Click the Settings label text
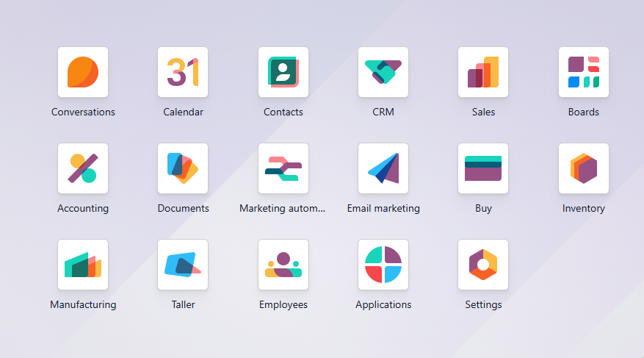This screenshot has height=358, width=644. pyautogui.click(x=483, y=304)
